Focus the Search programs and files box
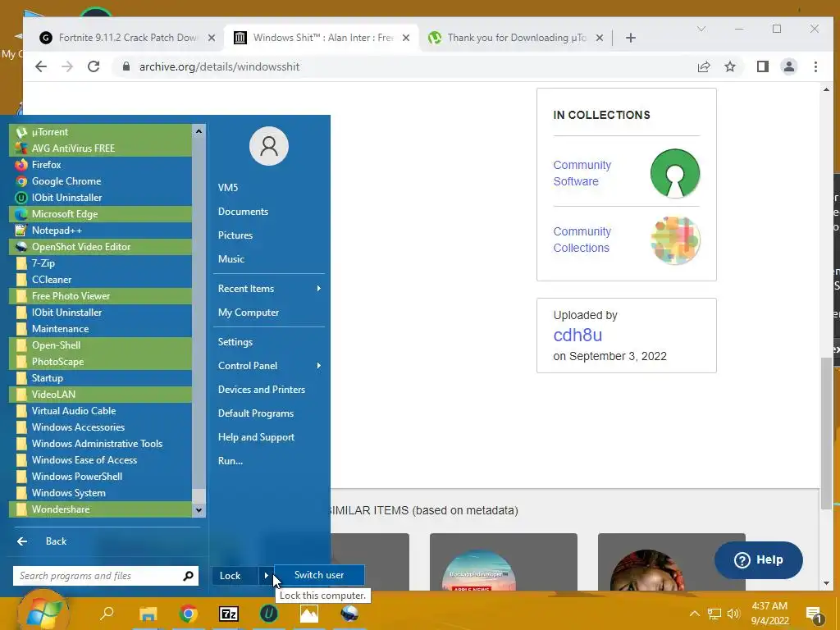 pyautogui.click(x=106, y=576)
